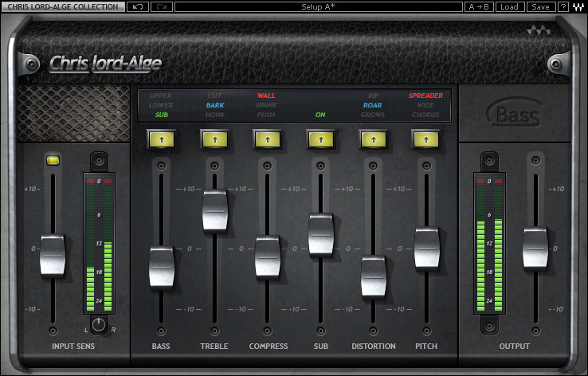Image resolution: width=588 pixels, height=376 pixels.
Task: Click the Sub fader handle
Action: (320, 234)
